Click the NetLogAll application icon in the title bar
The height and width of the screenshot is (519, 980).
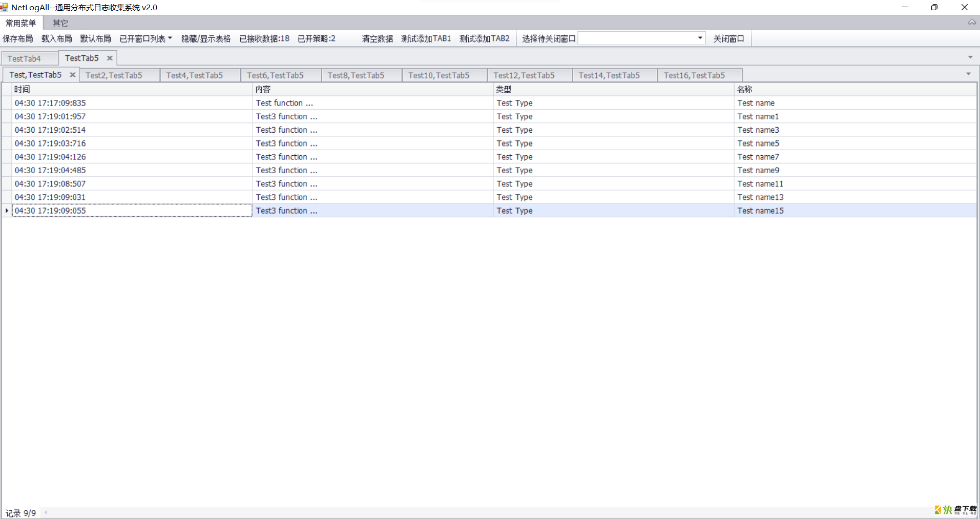click(x=4, y=7)
